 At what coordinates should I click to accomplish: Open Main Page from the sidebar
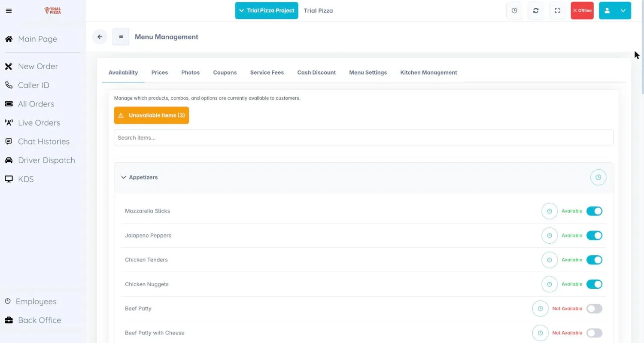click(x=31, y=39)
